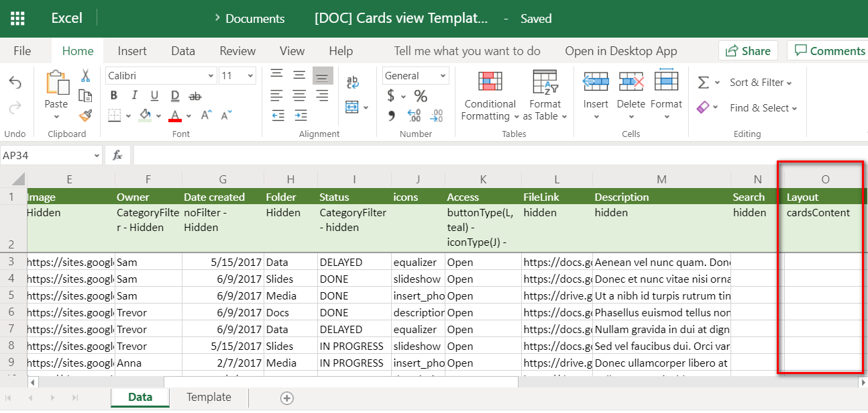Toggle the highlighted Bottom Align button
This screenshot has height=413, width=868.
(x=323, y=75)
